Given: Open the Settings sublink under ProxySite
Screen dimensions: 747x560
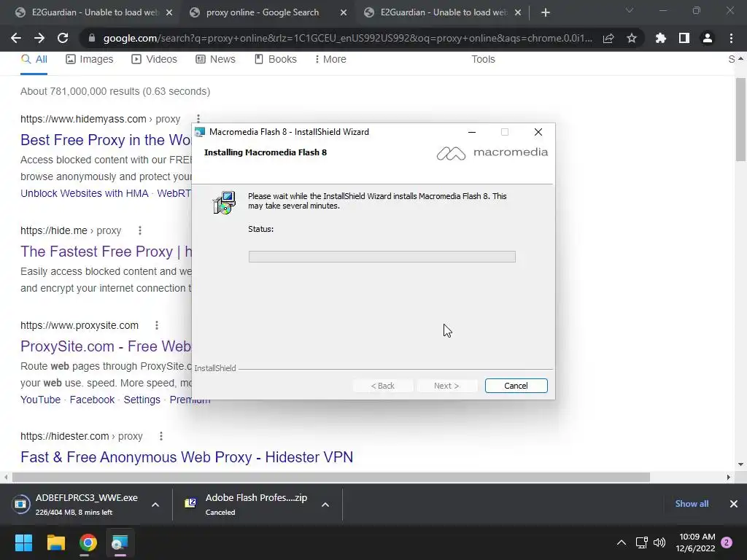Looking at the screenshot, I should tap(142, 400).
